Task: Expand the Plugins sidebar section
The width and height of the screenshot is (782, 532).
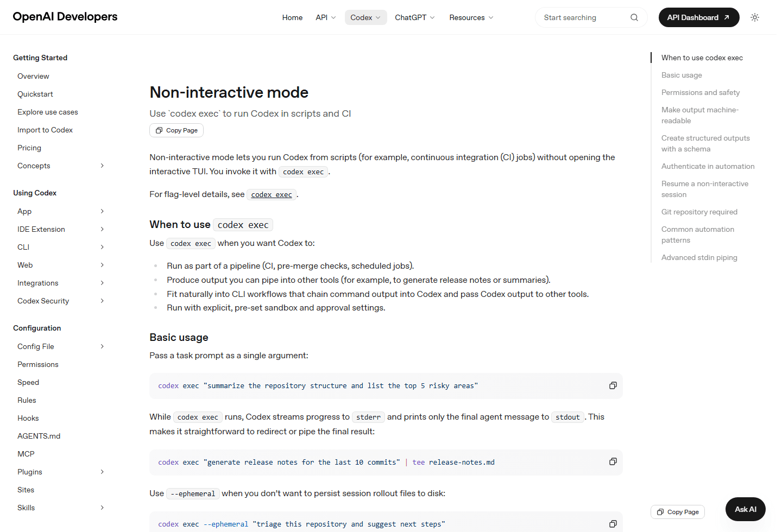Action: [102, 472]
